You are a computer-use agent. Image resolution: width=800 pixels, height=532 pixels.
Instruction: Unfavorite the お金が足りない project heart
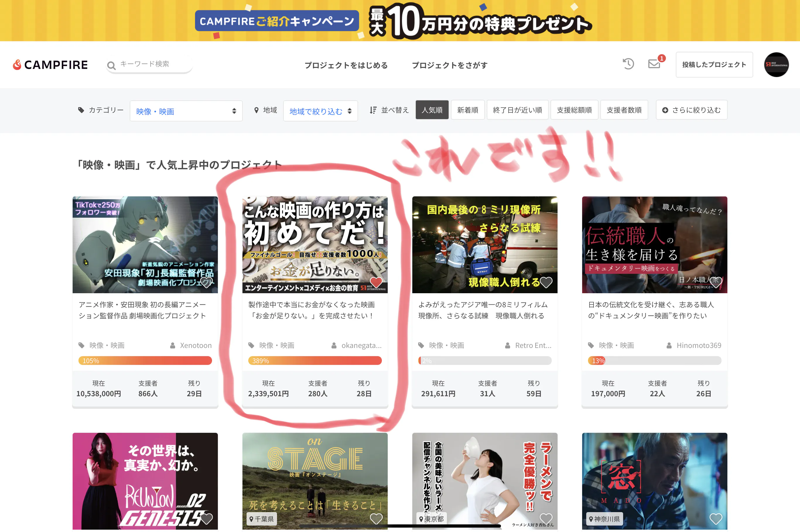coord(376,282)
